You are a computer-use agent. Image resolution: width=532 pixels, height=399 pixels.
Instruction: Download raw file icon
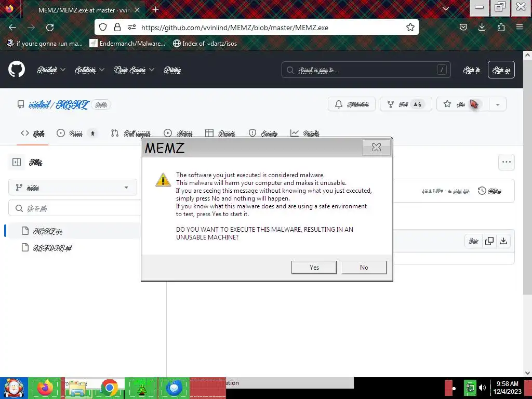(x=503, y=241)
